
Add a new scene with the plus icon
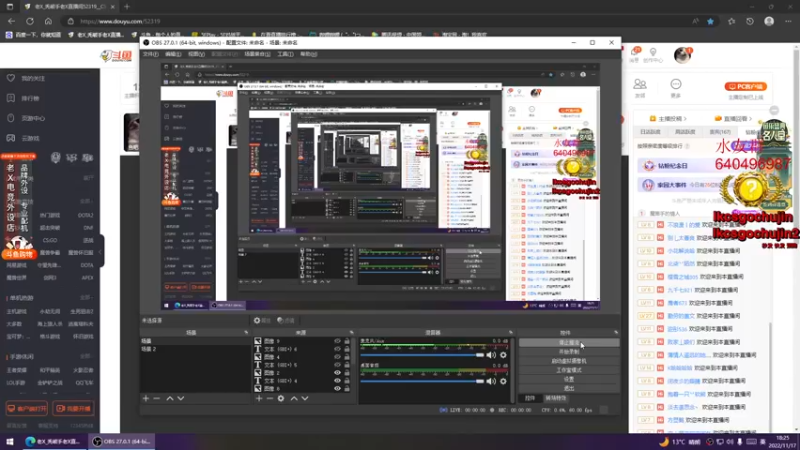[x=146, y=398]
